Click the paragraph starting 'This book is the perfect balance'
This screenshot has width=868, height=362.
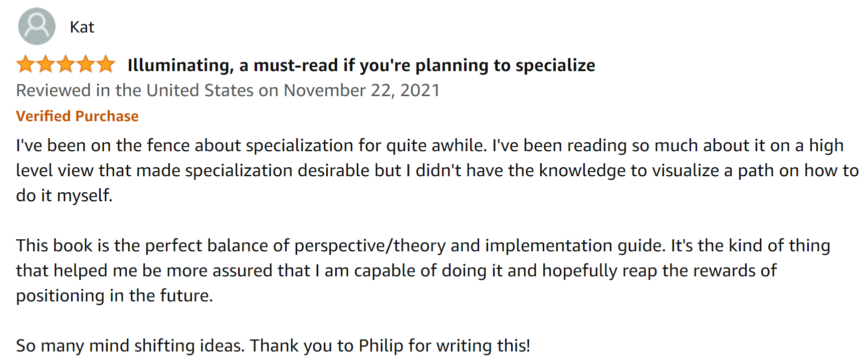(x=423, y=270)
